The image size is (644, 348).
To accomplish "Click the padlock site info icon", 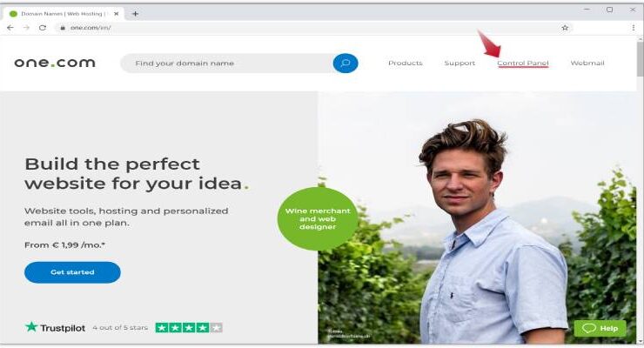I will click(63, 28).
